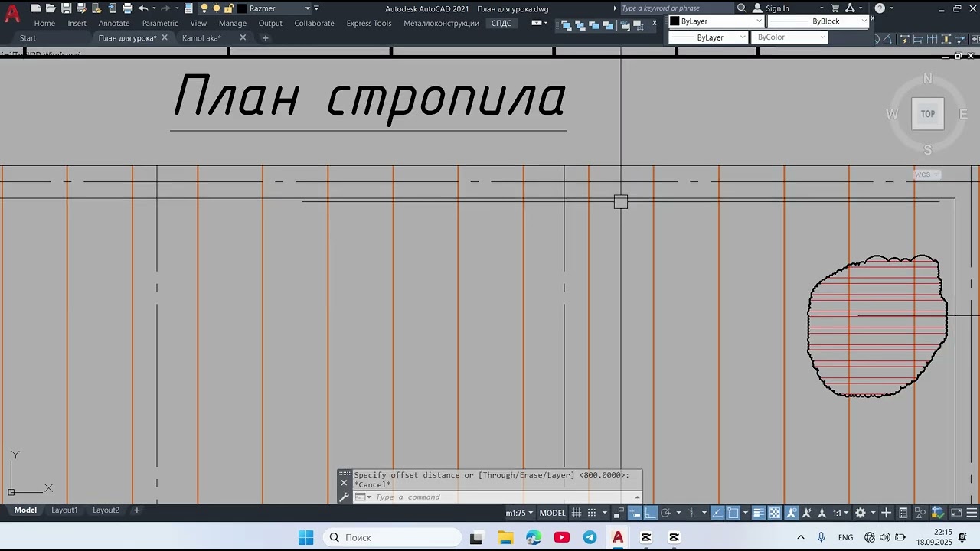Add a new drawing tab with plus
This screenshot has height=551, width=980.
click(265, 38)
